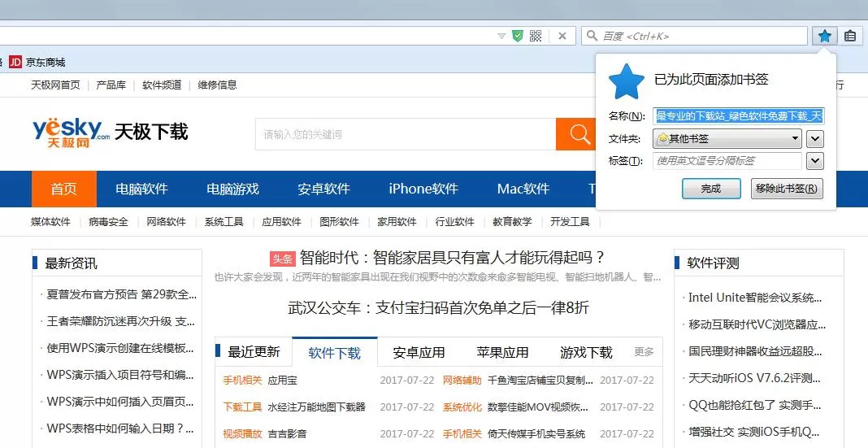The width and height of the screenshot is (868, 448).
Task: Open 王者荣耀防沉迷再次升级 news item
Action: 120,321
